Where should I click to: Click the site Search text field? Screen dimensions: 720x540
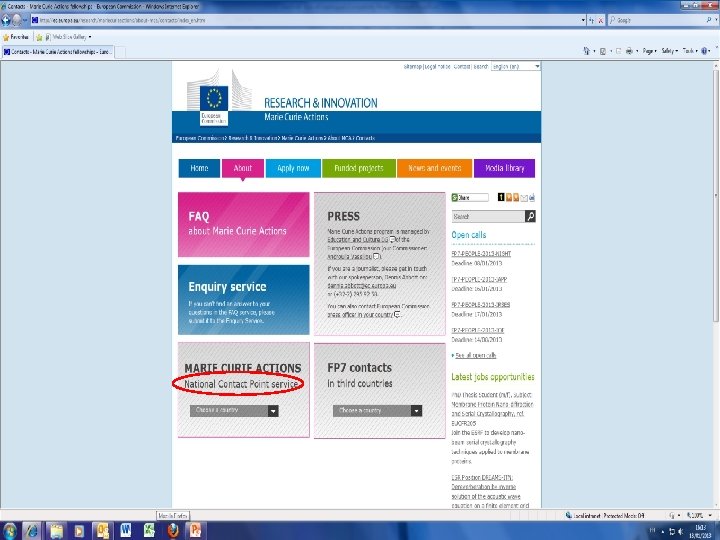point(488,216)
